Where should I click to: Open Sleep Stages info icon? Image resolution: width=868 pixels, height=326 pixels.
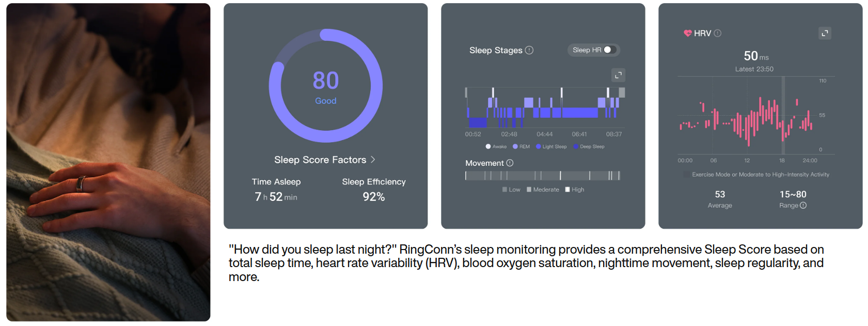tap(529, 50)
